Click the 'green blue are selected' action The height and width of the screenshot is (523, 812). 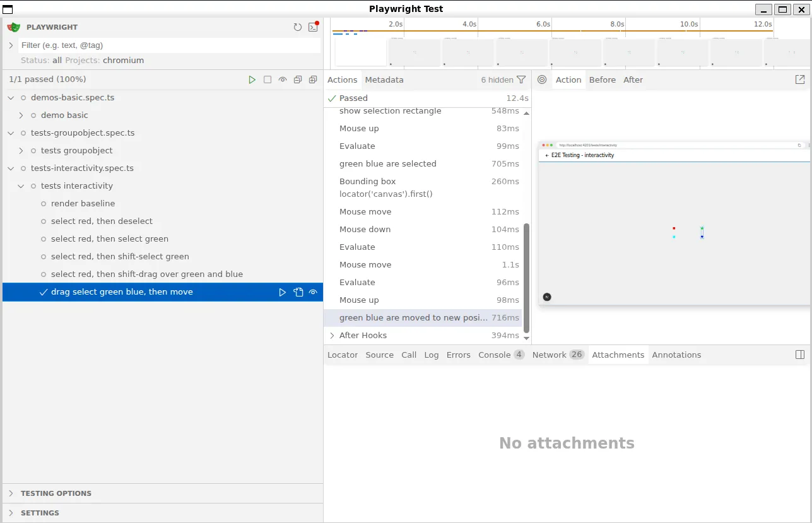click(387, 164)
